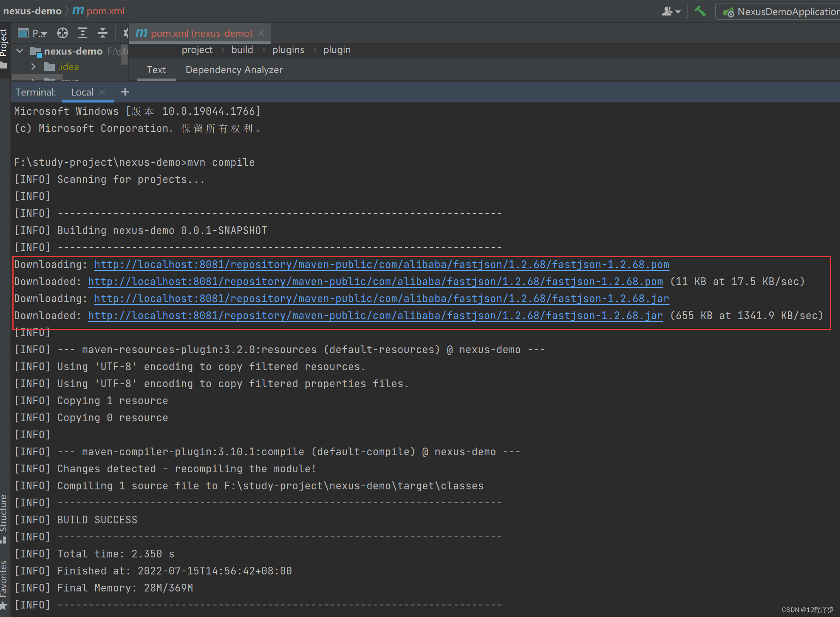Open the Favorites tool window stripe

pyautogui.click(x=4, y=585)
